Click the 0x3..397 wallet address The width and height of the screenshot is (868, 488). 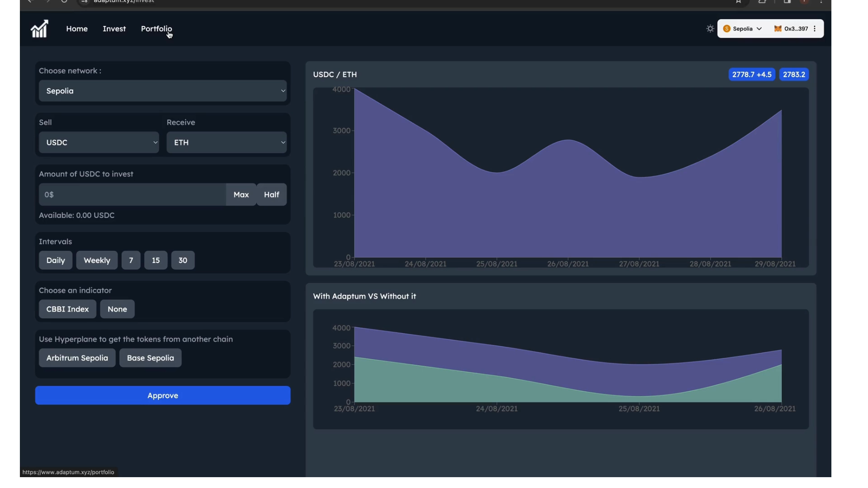[796, 28]
